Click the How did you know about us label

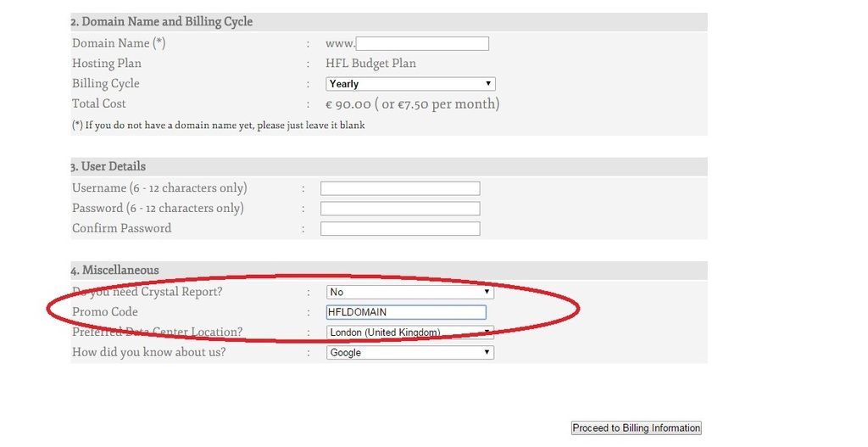(x=148, y=352)
